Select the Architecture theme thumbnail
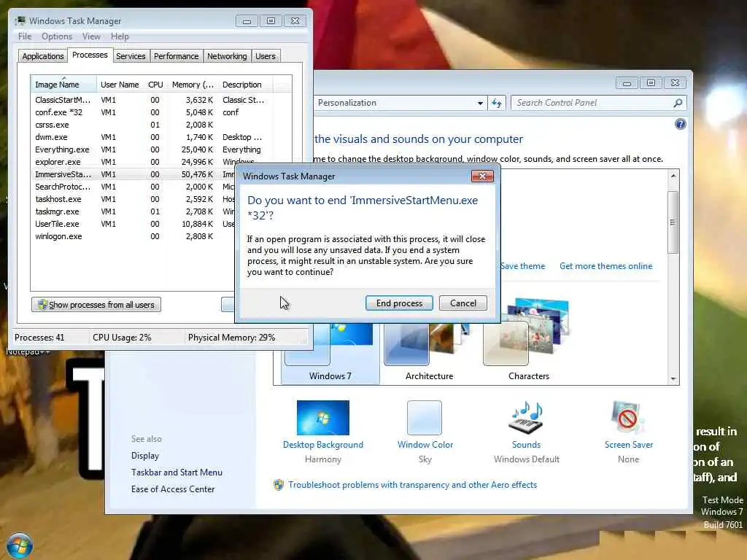Image resolution: width=747 pixels, height=560 pixels. pos(429,352)
